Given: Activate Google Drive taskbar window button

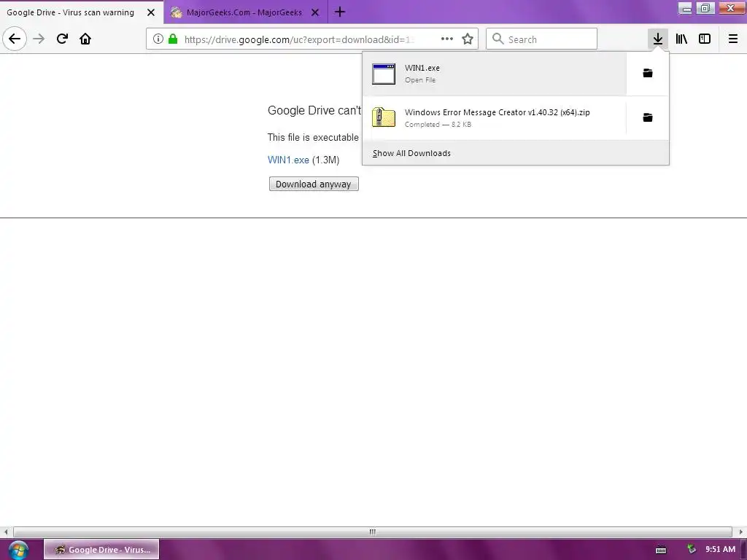Looking at the screenshot, I should [x=101, y=550].
